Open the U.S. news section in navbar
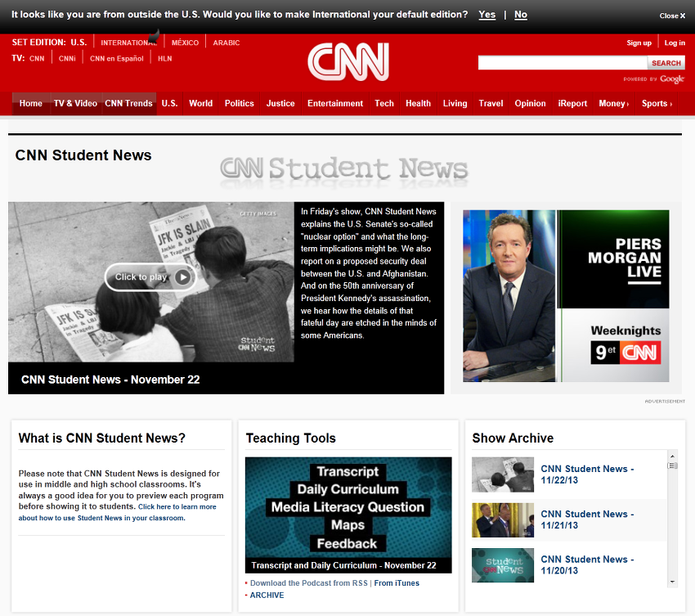Viewport: 695px width, 616px height. pyautogui.click(x=169, y=103)
